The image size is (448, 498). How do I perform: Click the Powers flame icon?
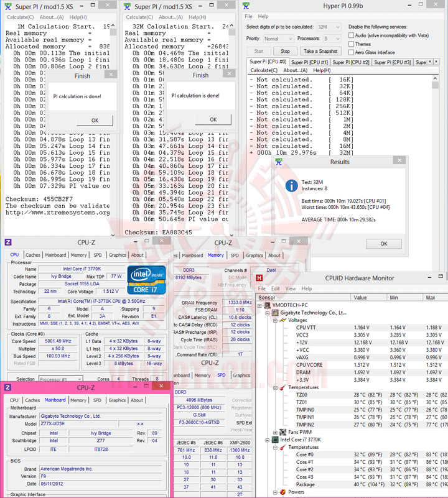(283, 492)
